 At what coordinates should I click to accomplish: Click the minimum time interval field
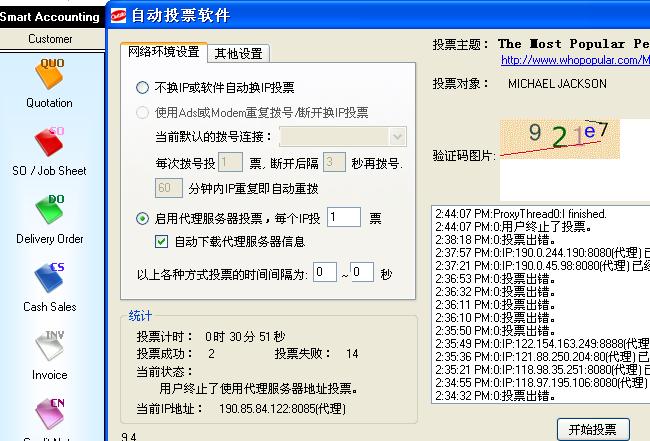click(x=325, y=272)
